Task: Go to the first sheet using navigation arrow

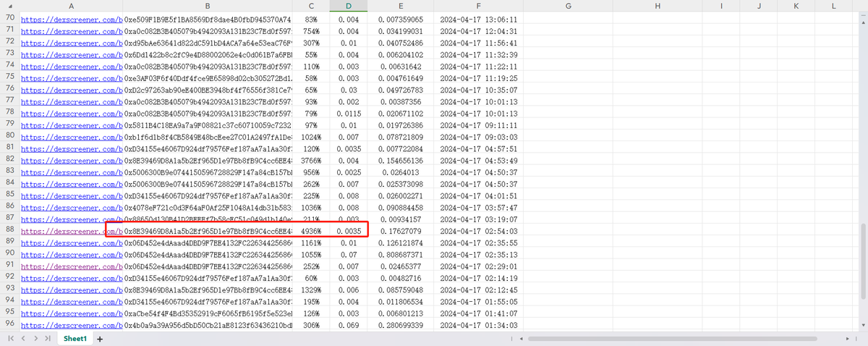Action: pos(11,338)
